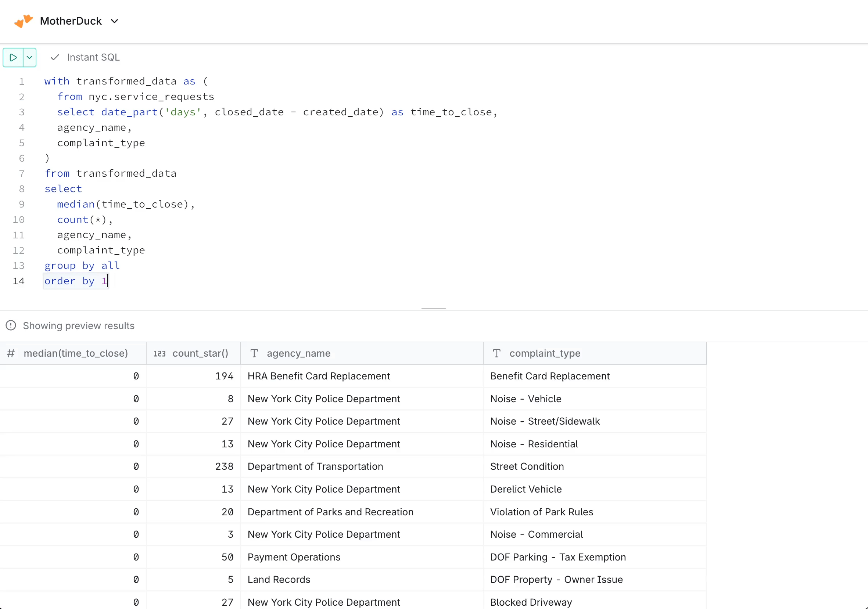Click the 123 numeric type icon
Viewport: 868px width, 609px height.
[x=159, y=353]
